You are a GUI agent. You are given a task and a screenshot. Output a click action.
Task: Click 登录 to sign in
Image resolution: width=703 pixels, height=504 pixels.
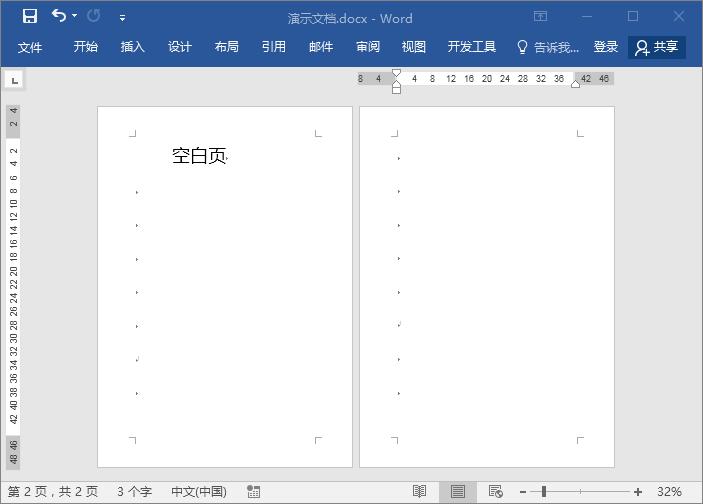(x=606, y=47)
